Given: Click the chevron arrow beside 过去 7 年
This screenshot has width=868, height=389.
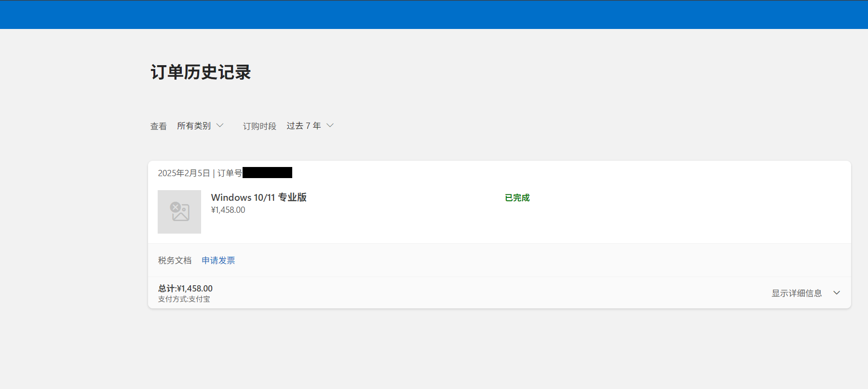Looking at the screenshot, I should 330,125.
